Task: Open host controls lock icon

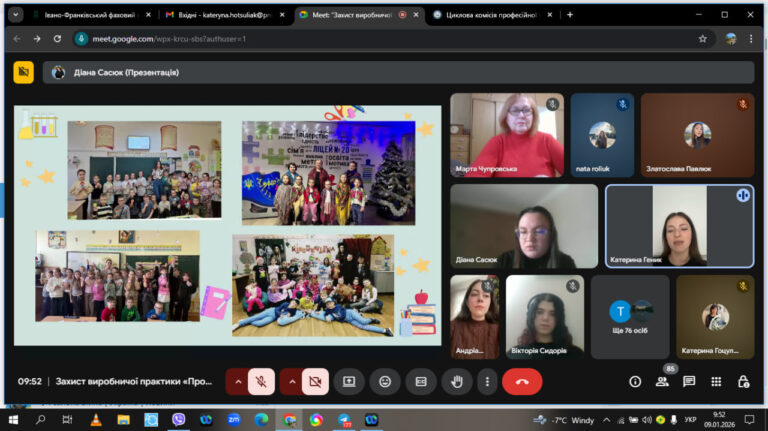Action: pos(743,382)
